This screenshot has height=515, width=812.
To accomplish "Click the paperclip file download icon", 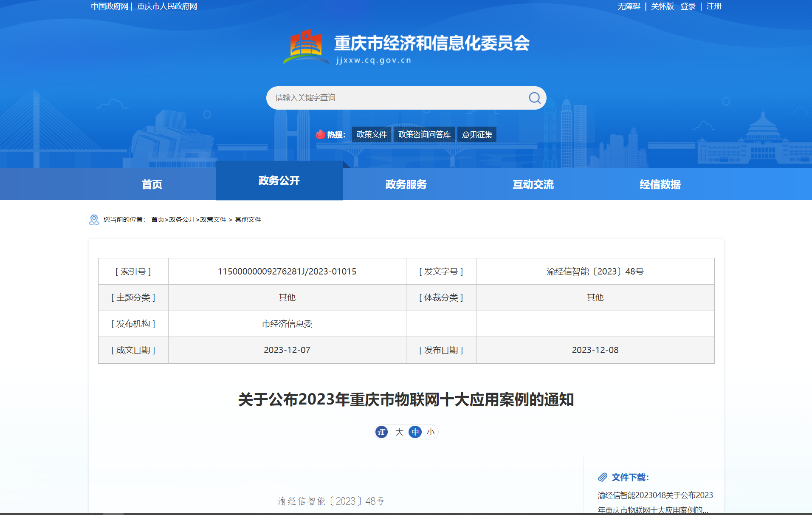I will pos(602,477).
